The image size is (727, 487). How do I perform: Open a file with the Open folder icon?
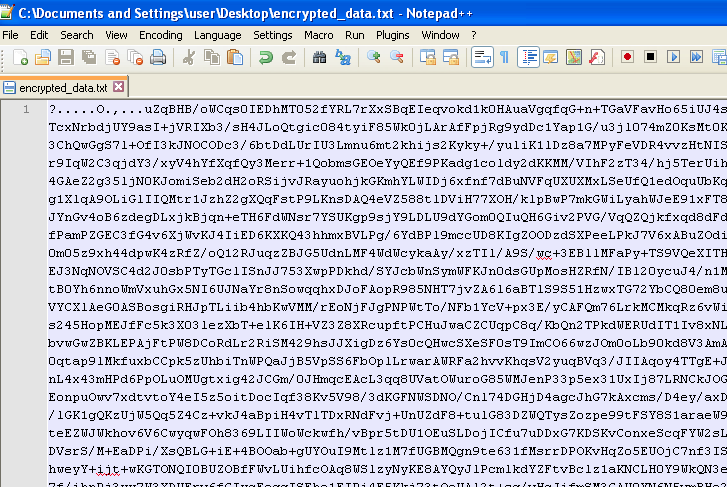pyautogui.click(x=43, y=58)
